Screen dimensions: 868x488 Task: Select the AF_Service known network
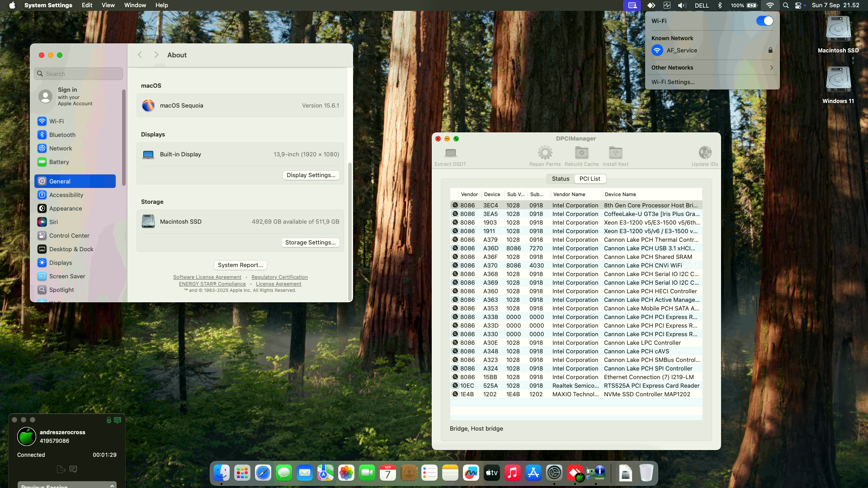(712, 51)
